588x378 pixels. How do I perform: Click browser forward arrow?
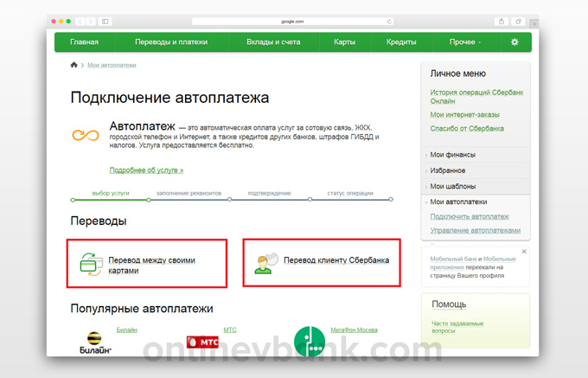pyautogui.click(x=91, y=22)
